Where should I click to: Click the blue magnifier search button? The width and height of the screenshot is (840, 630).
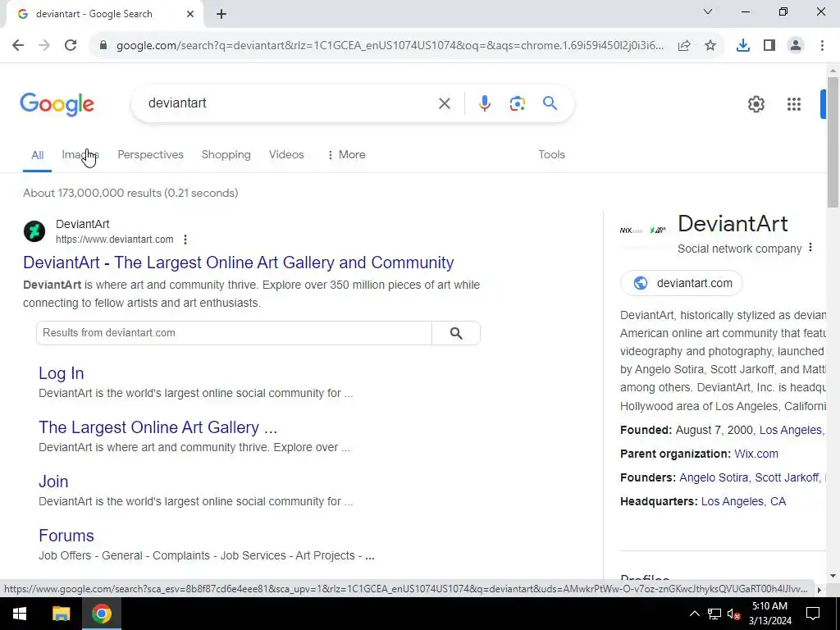(x=550, y=103)
